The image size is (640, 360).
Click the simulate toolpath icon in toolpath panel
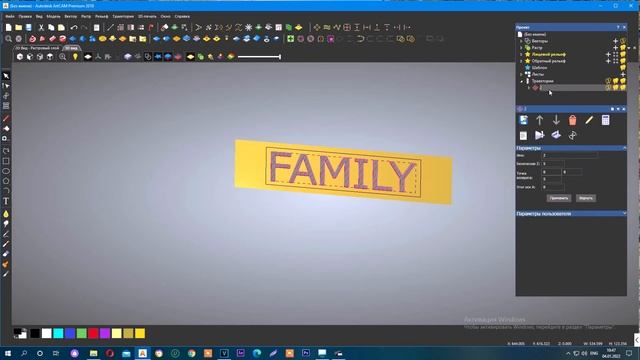tap(540, 135)
